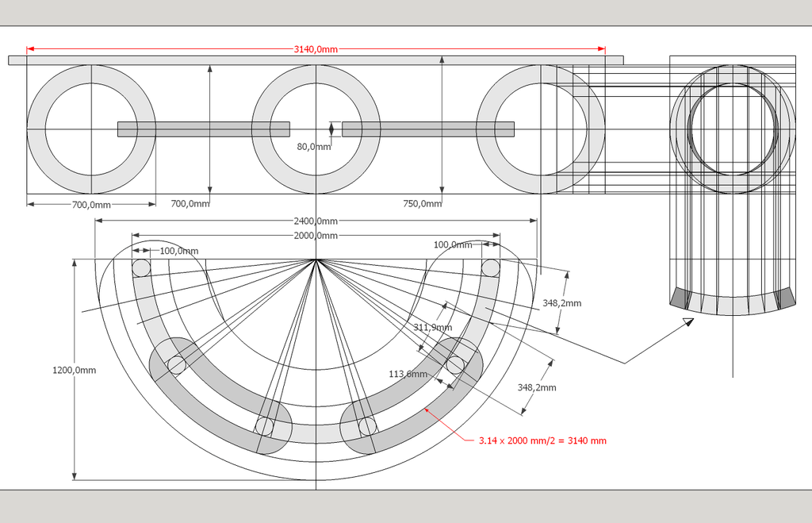Click the 700,0mm label on the horizontal width dimension
This screenshot has width=812, height=523.
(91, 205)
